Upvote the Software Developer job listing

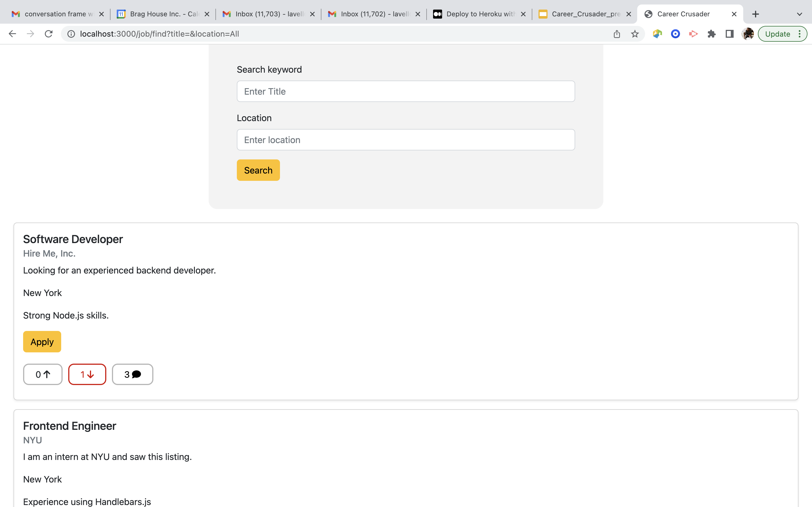[43, 374]
